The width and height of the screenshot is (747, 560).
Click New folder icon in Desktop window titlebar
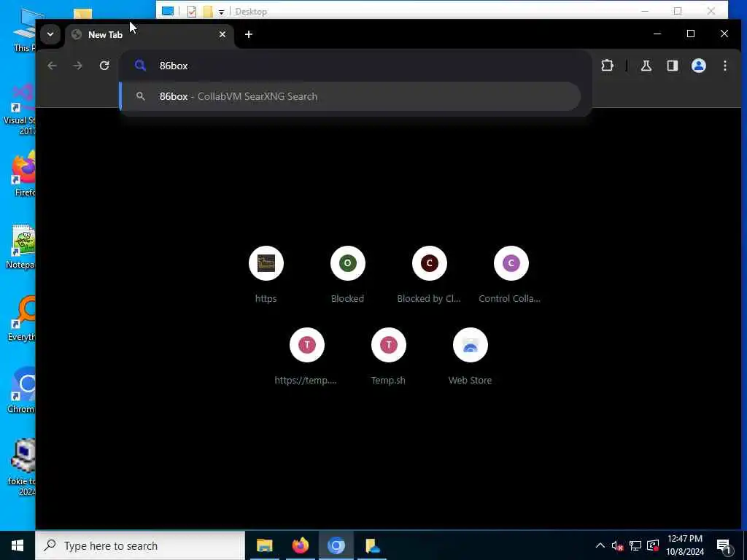tap(208, 12)
